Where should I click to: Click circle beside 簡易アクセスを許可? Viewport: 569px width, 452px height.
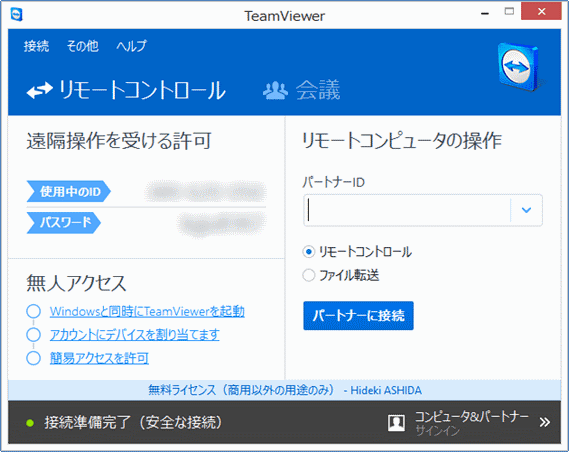(x=33, y=358)
